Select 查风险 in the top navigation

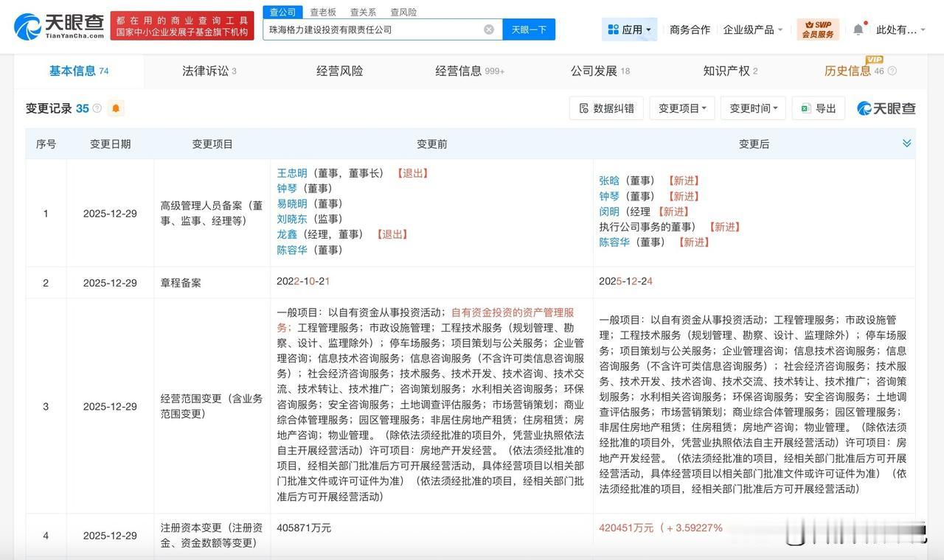click(x=403, y=12)
